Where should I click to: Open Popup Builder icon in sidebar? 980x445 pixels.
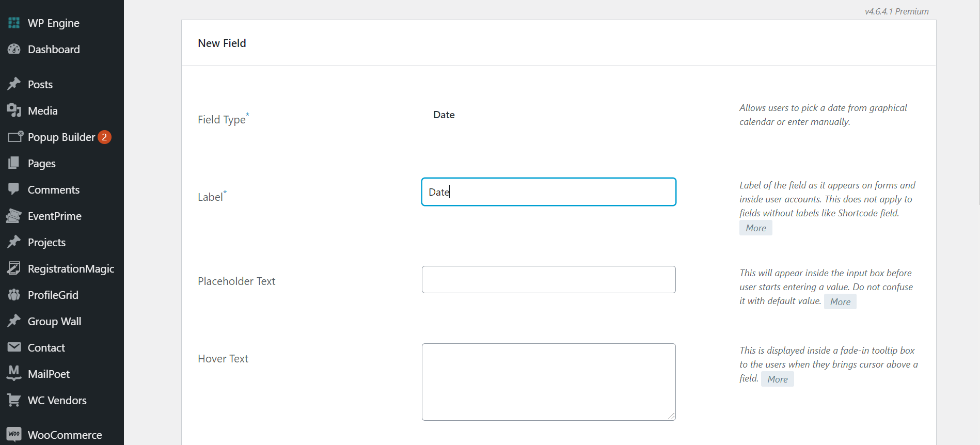15,137
